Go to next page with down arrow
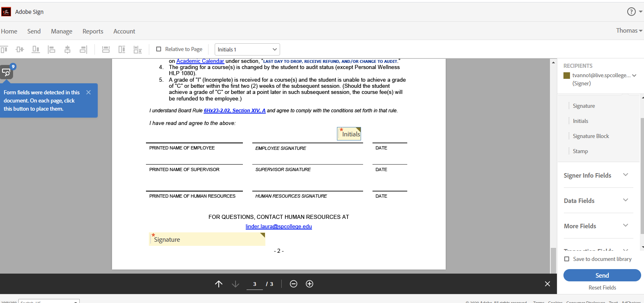The width and height of the screenshot is (644, 303). click(x=236, y=284)
